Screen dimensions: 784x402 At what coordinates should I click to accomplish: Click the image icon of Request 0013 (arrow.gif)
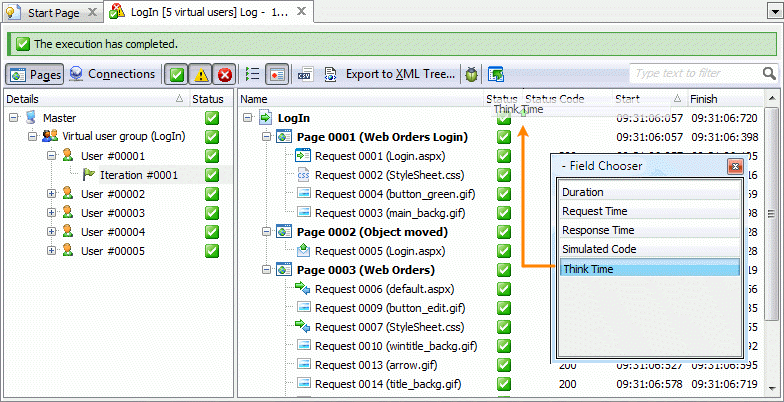pyautogui.click(x=304, y=364)
